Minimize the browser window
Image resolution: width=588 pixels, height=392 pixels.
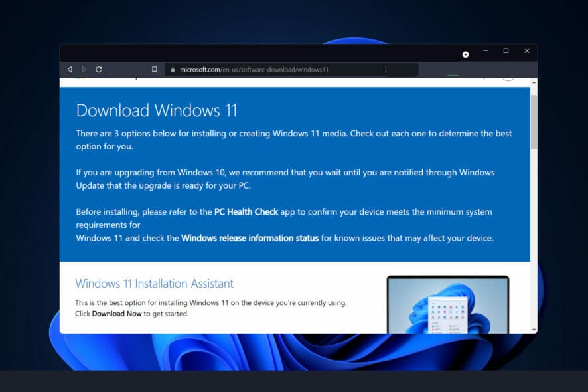(485, 51)
